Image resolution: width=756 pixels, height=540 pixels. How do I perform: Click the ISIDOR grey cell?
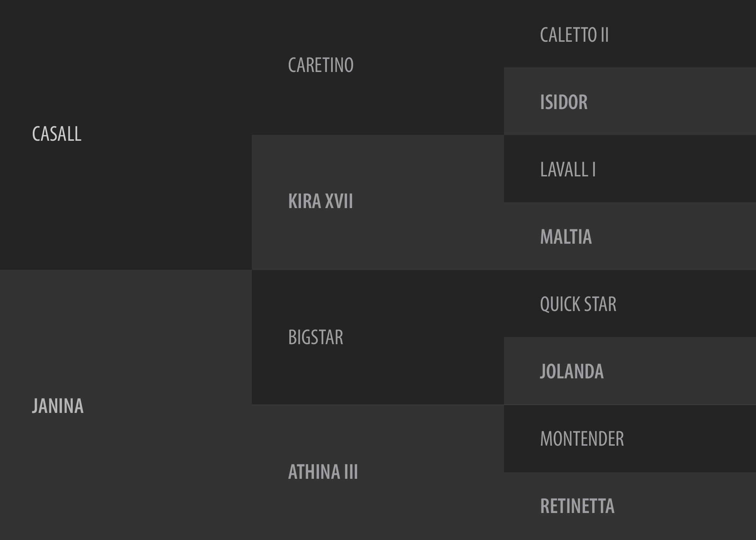pos(630,101)
